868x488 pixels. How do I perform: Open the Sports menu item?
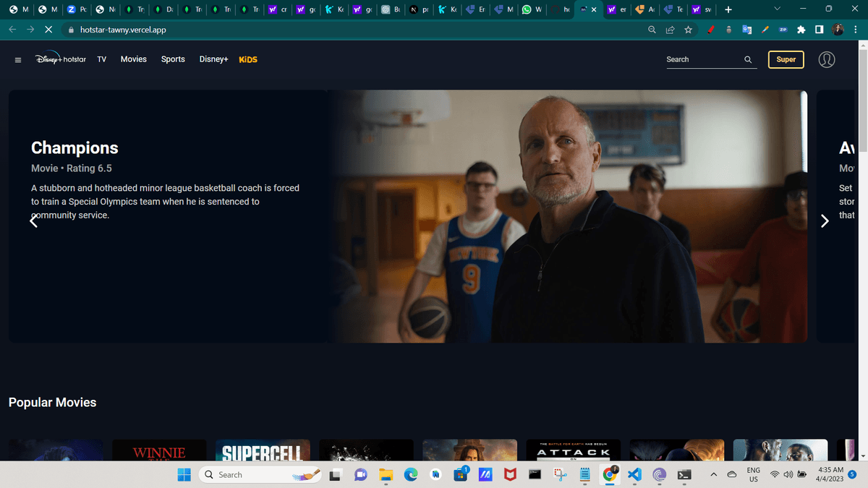173,59
